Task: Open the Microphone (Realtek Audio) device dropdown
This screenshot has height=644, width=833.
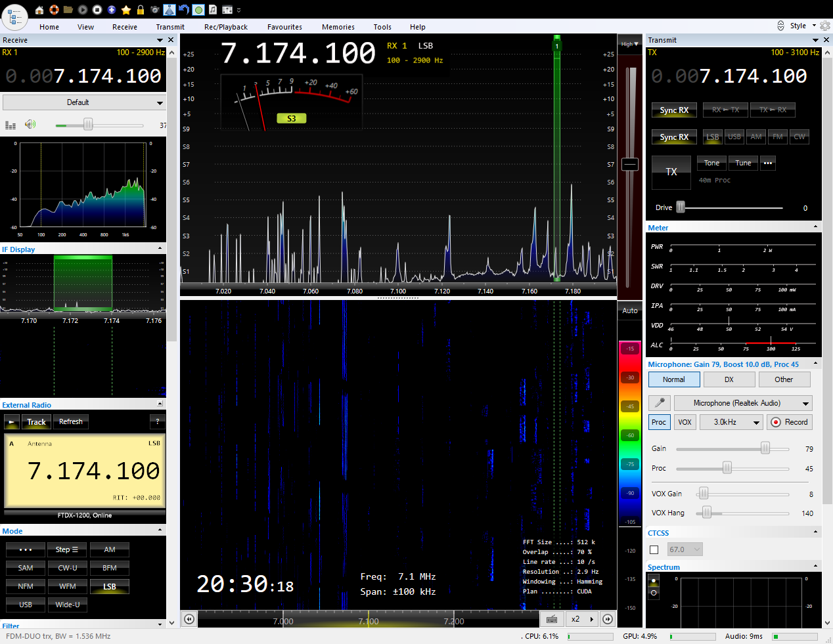Action: [x=743, y=403]
